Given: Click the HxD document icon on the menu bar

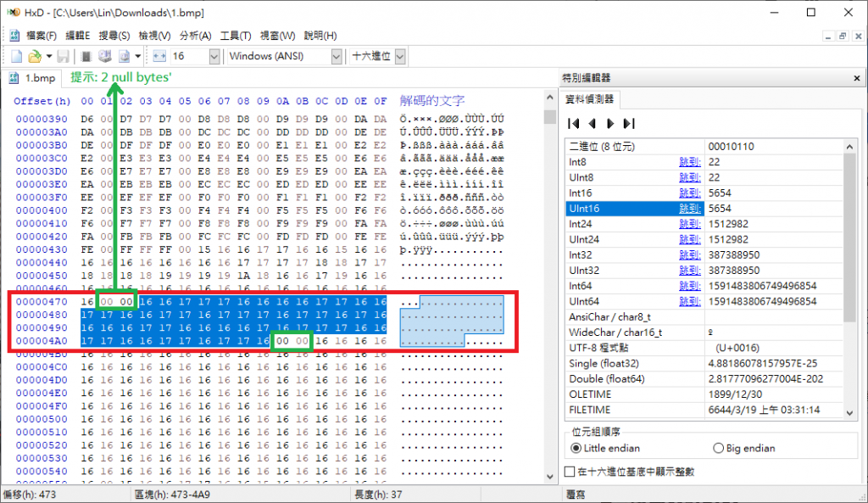Looking at the screenshot, I should point(14,36).
